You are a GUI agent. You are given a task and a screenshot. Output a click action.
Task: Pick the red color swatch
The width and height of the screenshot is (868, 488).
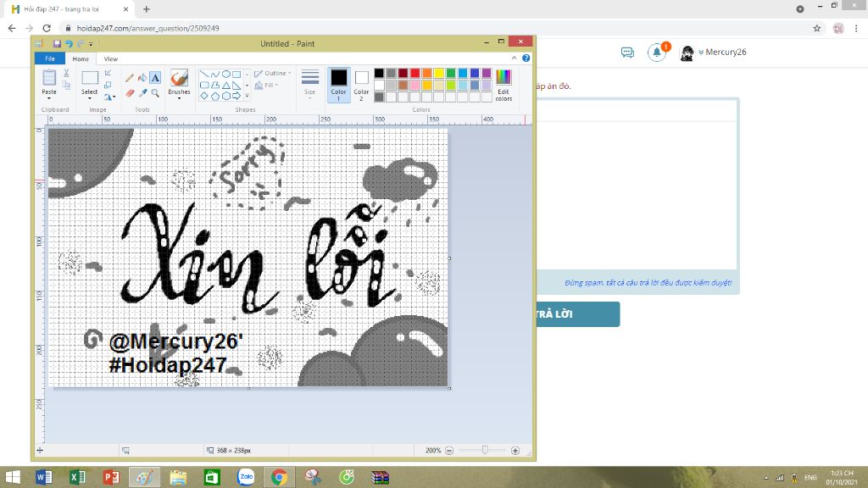pos(415,73)
